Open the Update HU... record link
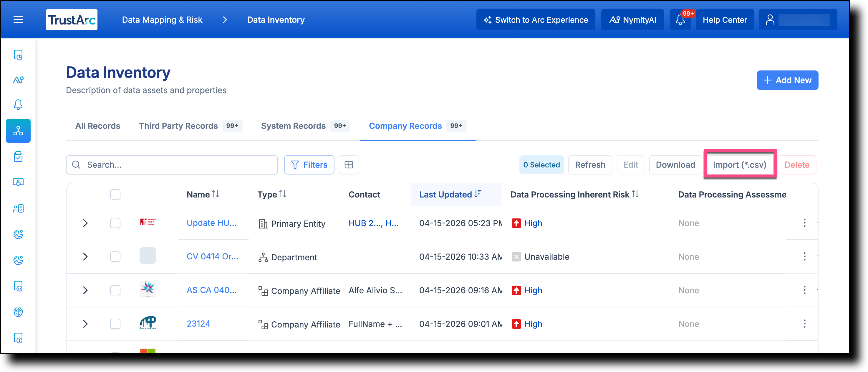The height and width of the screenshot is (372, 868). pyautogui.click(x=212, y=223)
